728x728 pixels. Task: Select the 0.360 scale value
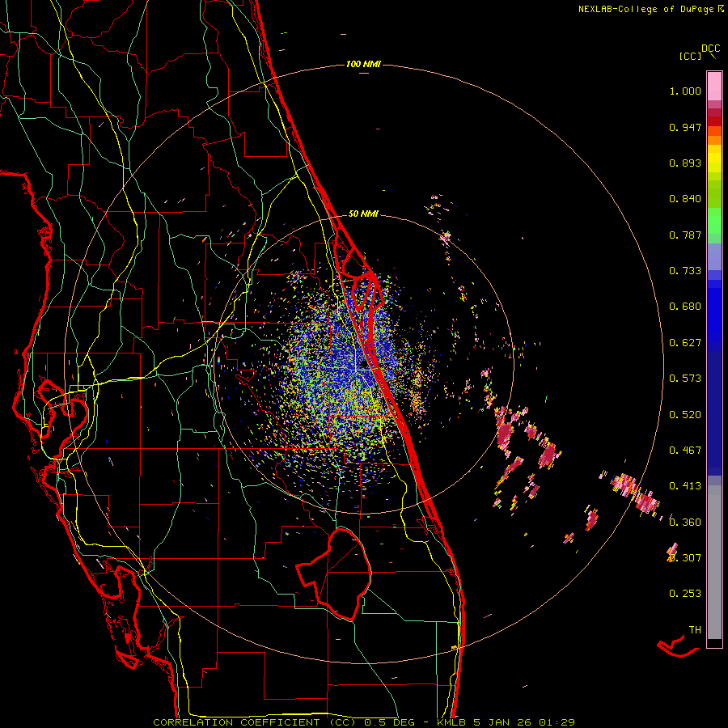(x=685, y=523)
